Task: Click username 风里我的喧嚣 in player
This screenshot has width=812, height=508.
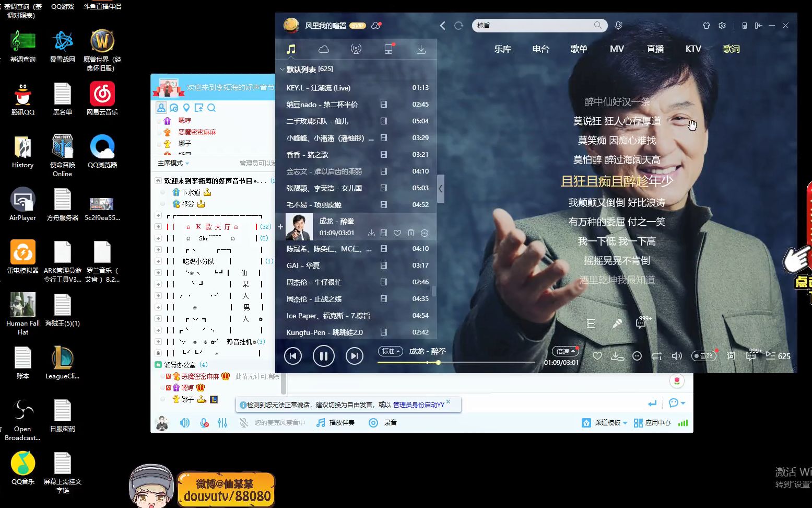Action: pyautogui.click(x=325, y=26)
